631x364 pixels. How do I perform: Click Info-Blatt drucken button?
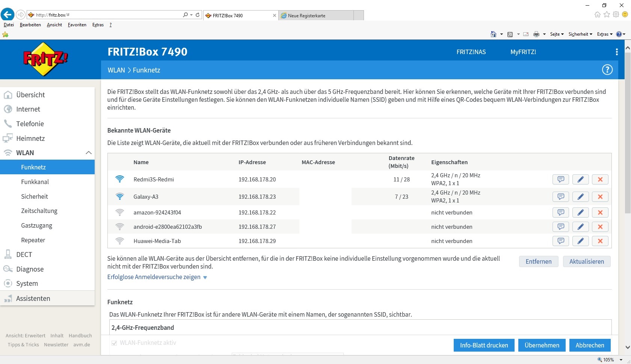click(484, 345)
